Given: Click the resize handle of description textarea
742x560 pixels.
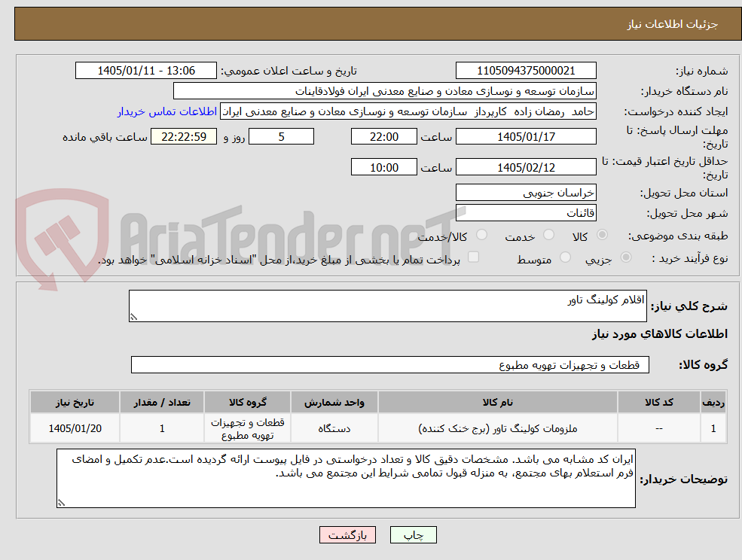Looking at the screenshot, I should [133, 318].
